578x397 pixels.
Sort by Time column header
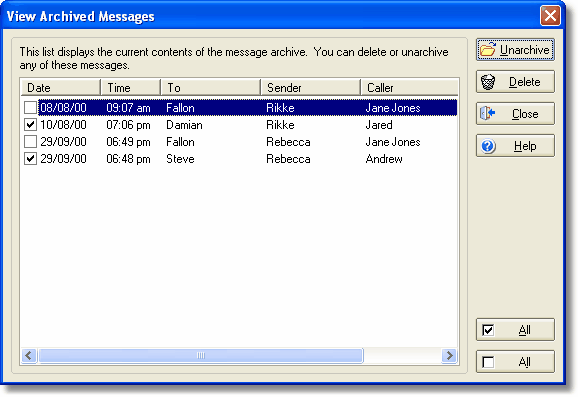(x=130, y=88)
